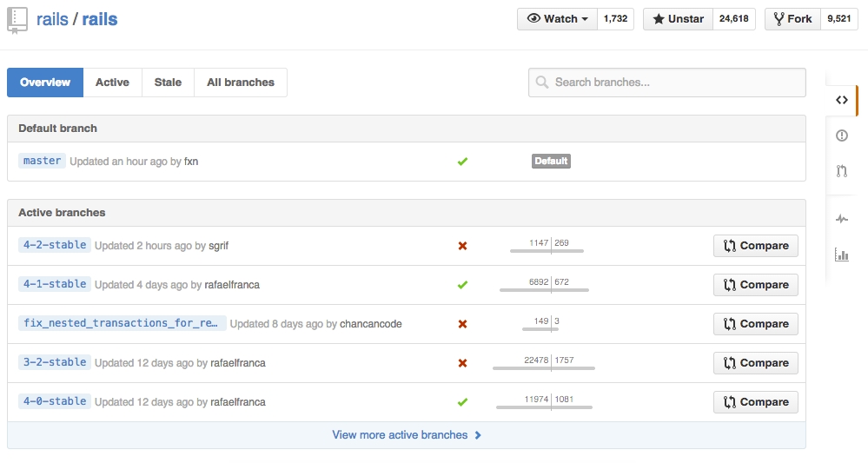
Task: Switch to the Active tab
Action: pos(112,83)
